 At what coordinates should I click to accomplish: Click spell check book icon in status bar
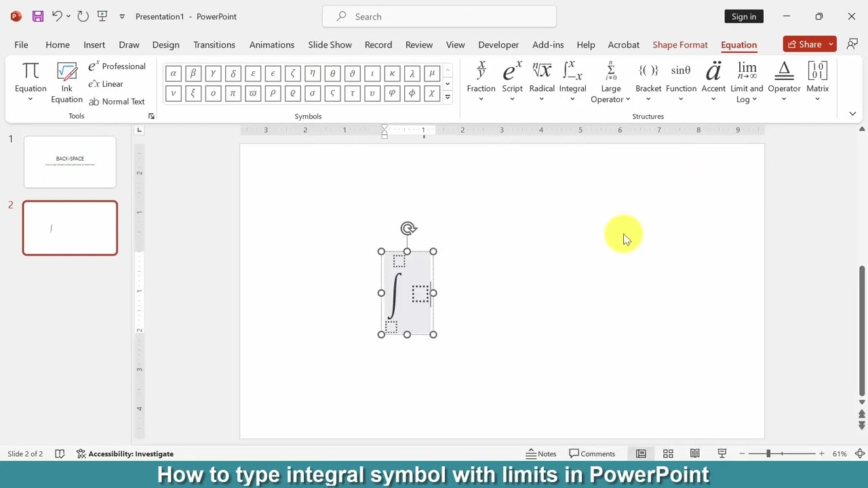point(60,453)
